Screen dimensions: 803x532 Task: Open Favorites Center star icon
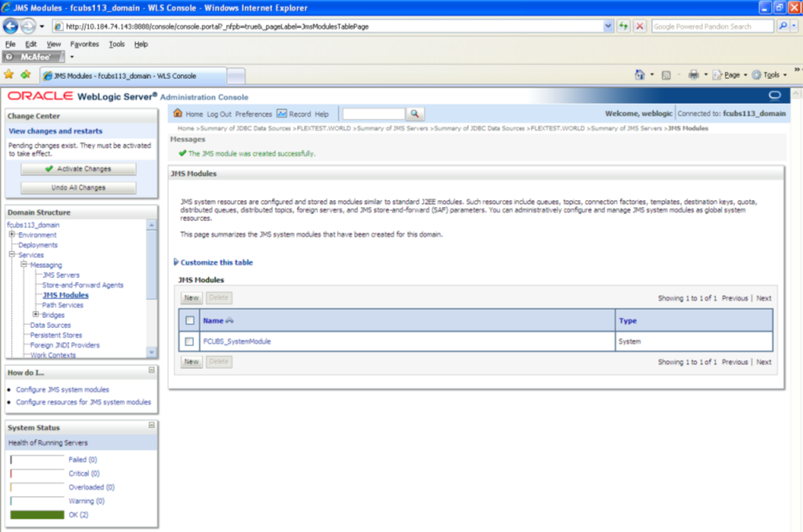click(9, 75)
